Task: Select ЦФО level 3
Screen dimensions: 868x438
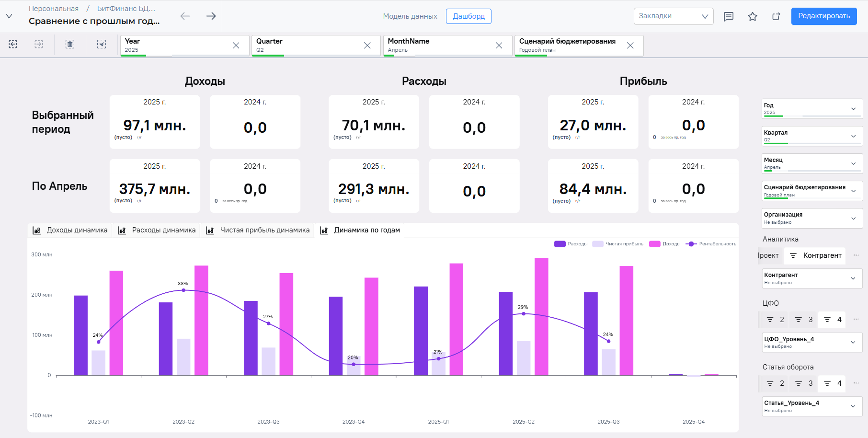Action: 804,320
